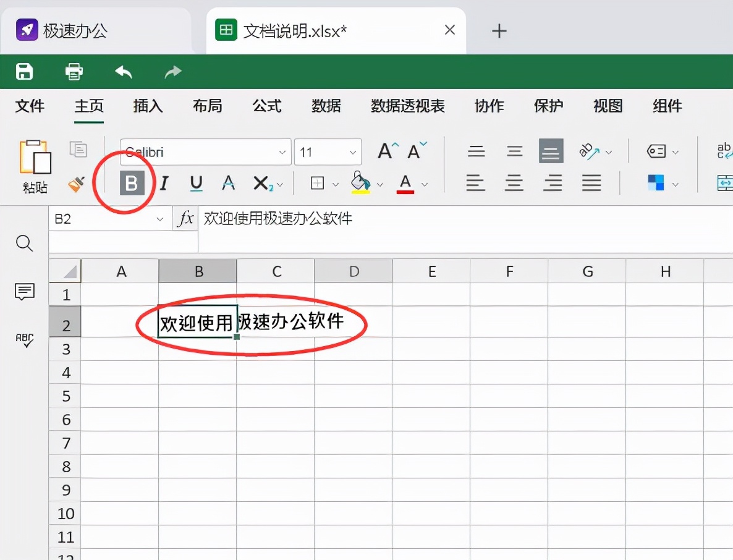Open the Print icon
The image size is (733, 560).
[74, 72]
